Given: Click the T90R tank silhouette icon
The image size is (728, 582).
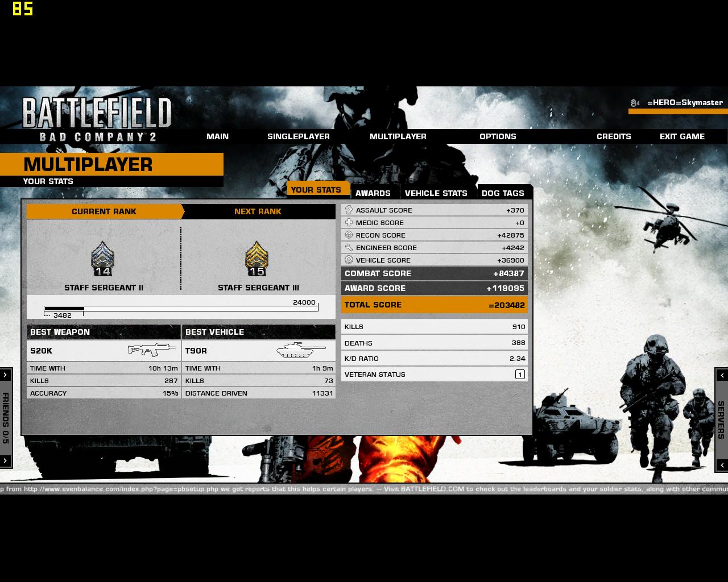Looking at the screenshot, I should [x=301, y=350].
